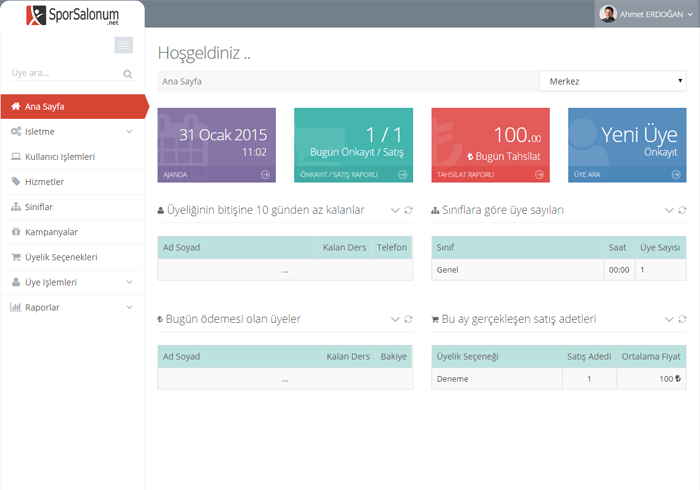Screen dimensions: 700x490
Task: Collapse the Üyeliğinin bitişine 10 günden az panel
Action: point(395,210)
